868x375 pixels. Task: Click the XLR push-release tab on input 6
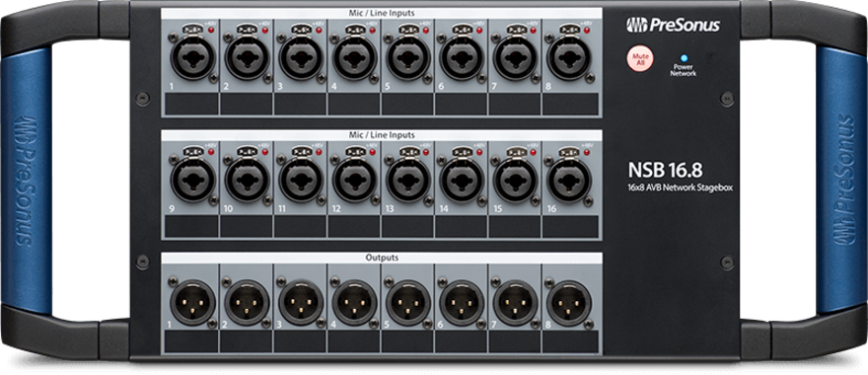[462, 29]
